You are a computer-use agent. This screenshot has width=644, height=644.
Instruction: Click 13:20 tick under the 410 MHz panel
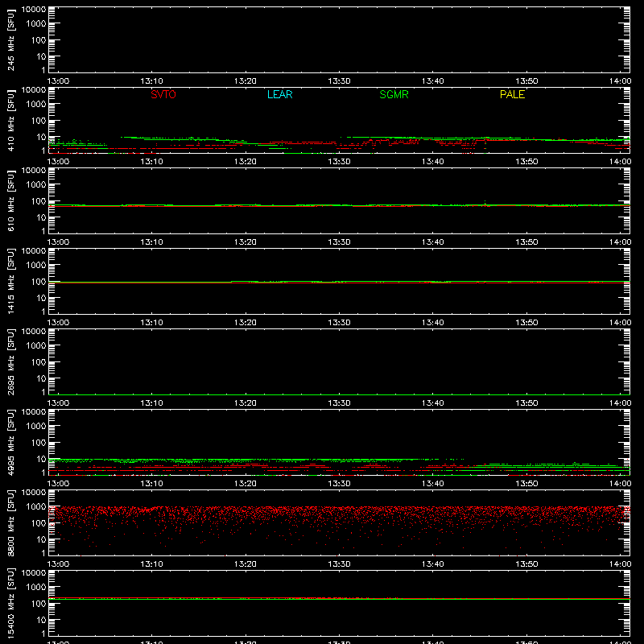(x=246, y=162)
